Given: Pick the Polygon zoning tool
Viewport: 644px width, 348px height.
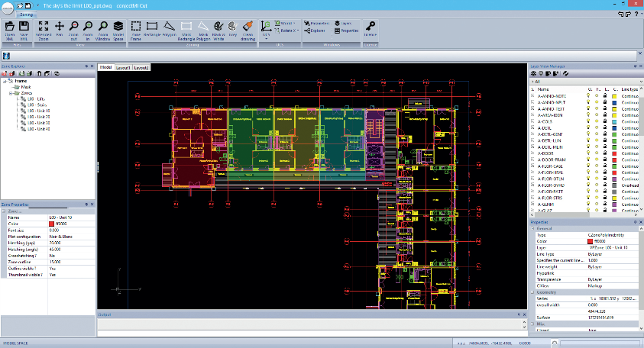Looking at the screenshot, I should [x=169, y=29].
